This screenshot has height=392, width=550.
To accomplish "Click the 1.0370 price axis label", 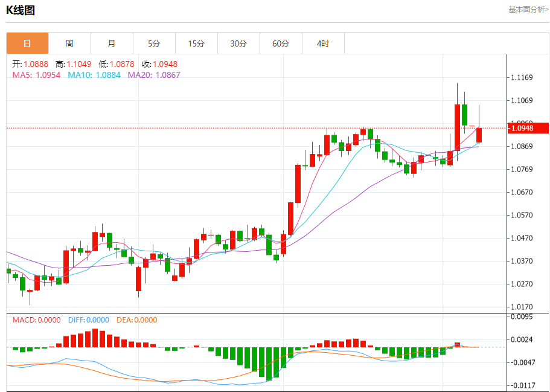I will pyautogui.click(x=522, y=261).
